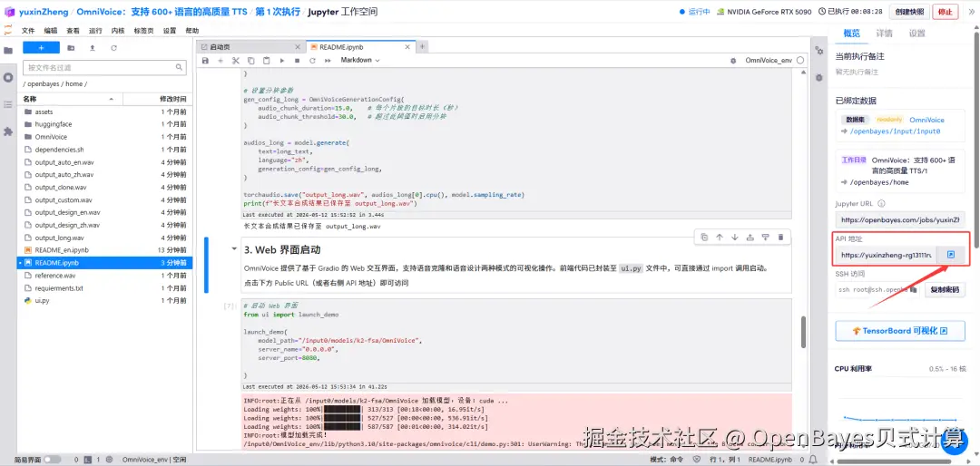980x466 pixels.
Task: Delete the cell with trash icon
Action: click(x=780, y=238)
